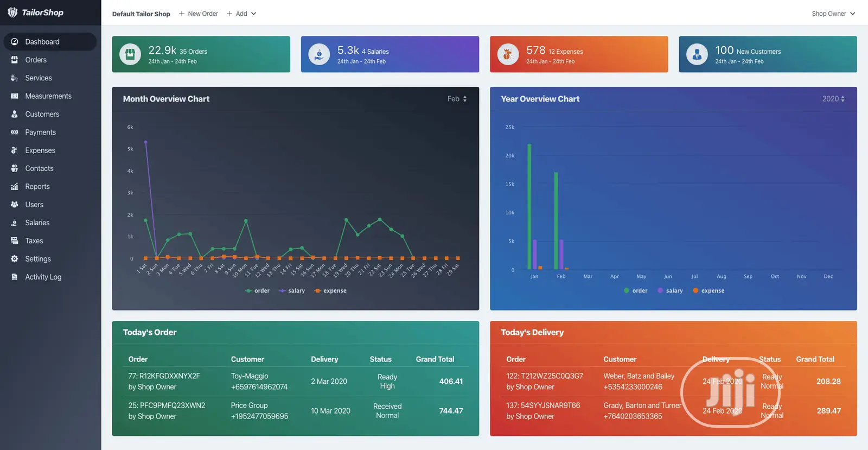Click the 5.3k Salaries summary card
This screenshot has width=868, height=450.
click(390, 54)
